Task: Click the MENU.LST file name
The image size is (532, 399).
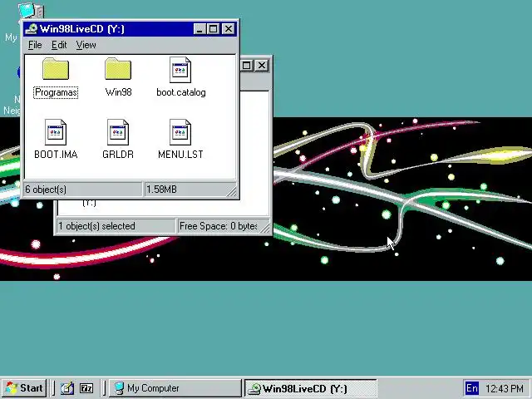Action: pos(180,155)
